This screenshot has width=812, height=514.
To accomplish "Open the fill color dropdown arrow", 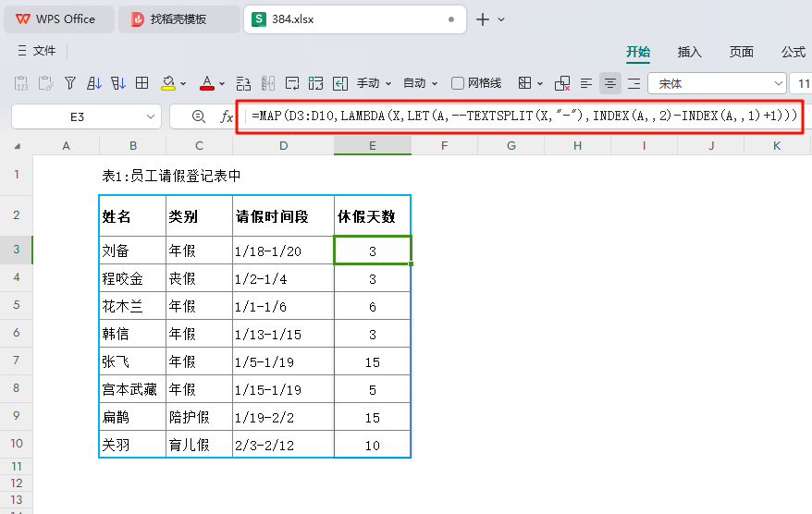I will (183, 84).
